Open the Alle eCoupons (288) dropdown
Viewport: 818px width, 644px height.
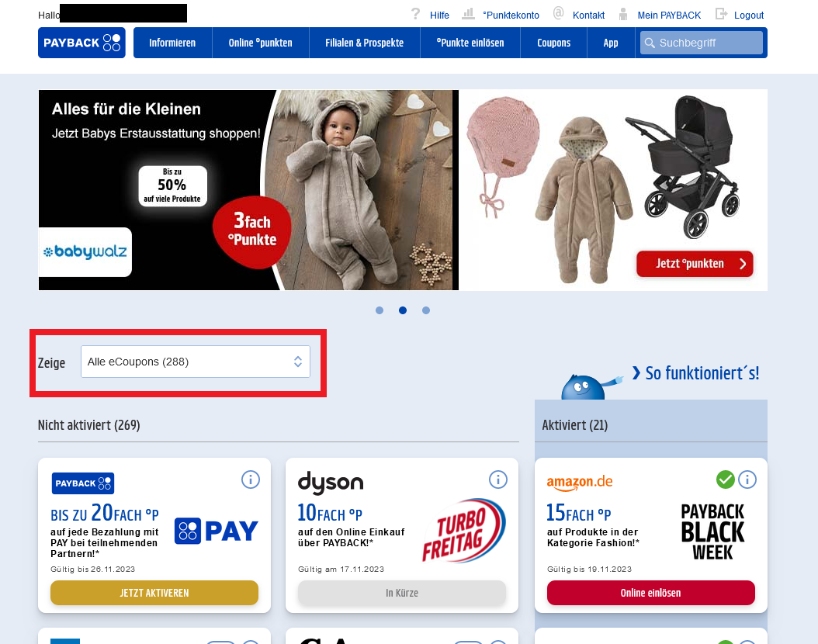tap(196, 362)
